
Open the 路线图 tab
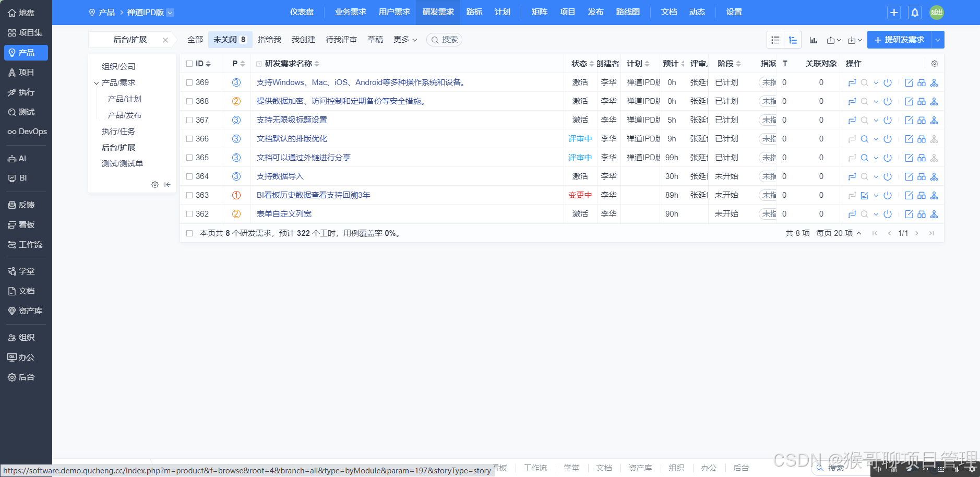[628, 12]
